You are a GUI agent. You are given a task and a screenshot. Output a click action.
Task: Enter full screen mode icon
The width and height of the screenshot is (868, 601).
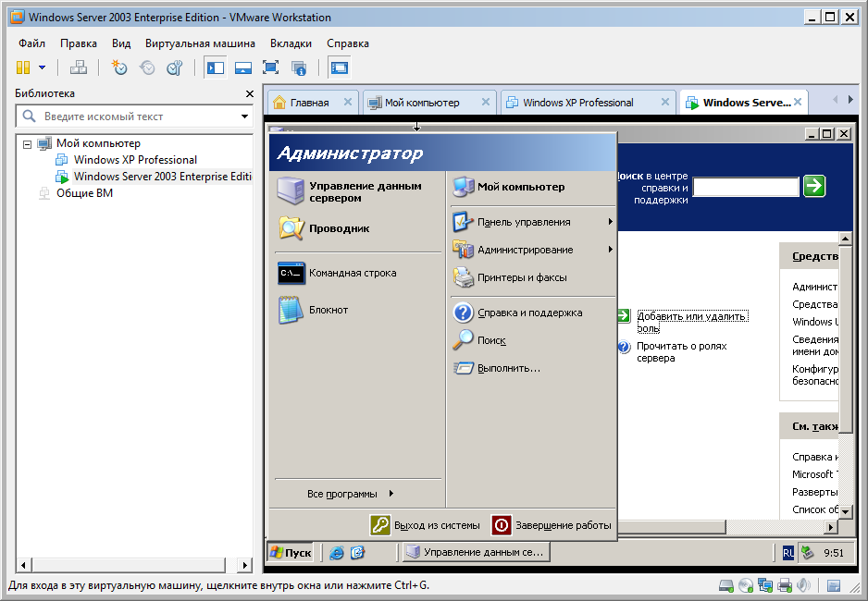click(x=271, y=68)
